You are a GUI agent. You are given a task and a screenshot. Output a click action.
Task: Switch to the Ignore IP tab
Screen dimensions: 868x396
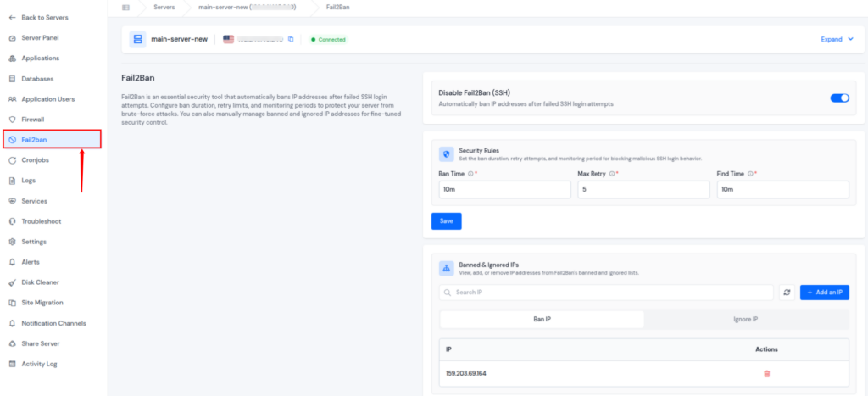pyautogui.click(x=745, y=320)
